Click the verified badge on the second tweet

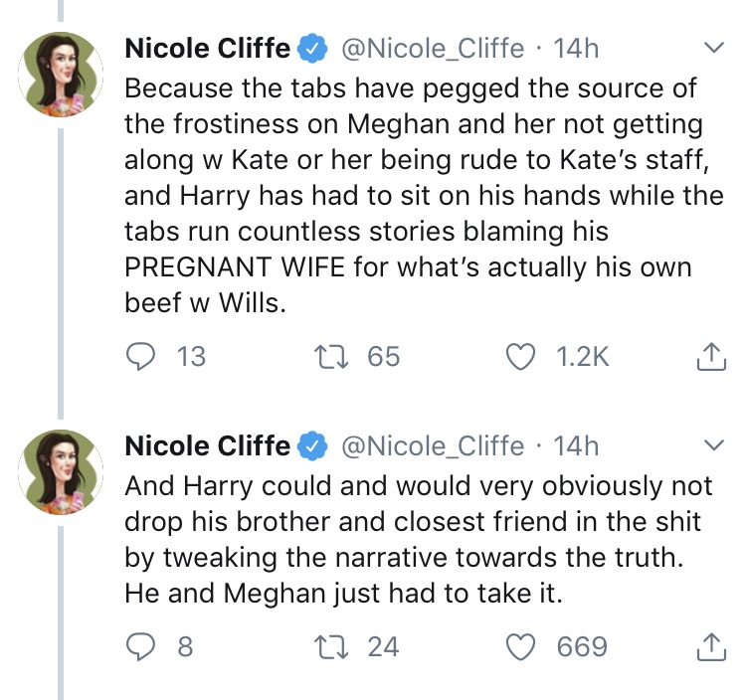[x=314, y=445]
